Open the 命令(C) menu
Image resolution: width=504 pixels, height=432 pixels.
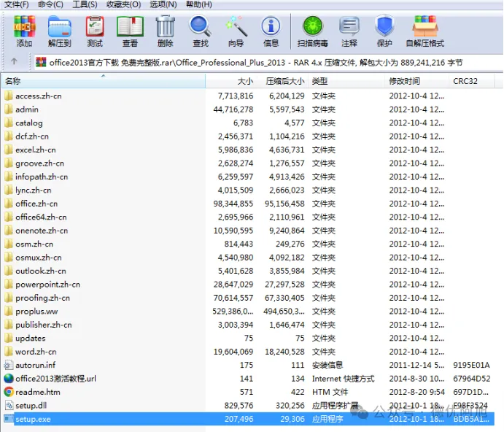(x=50, y=4)
